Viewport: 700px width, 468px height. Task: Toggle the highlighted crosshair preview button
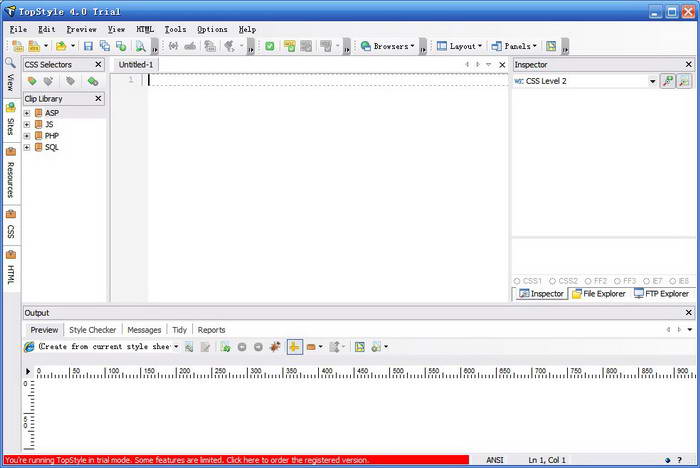point(294,347)
